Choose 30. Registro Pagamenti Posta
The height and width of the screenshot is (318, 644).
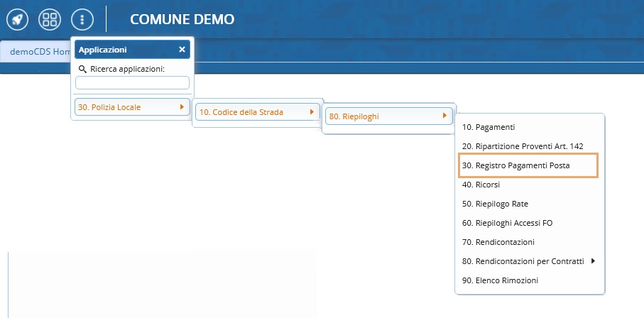(515, 165)
